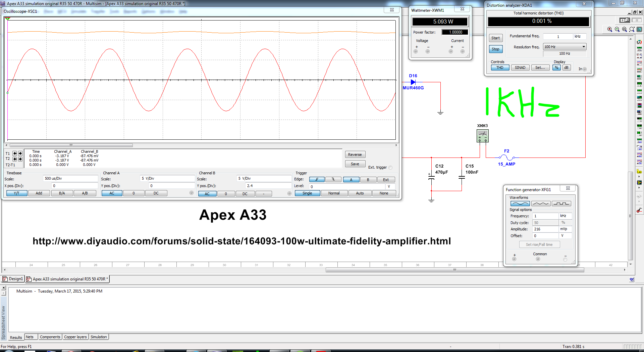Switch distortion analyzer to SINAD
This screenshot has width=644, height=352.
(520, 68)
